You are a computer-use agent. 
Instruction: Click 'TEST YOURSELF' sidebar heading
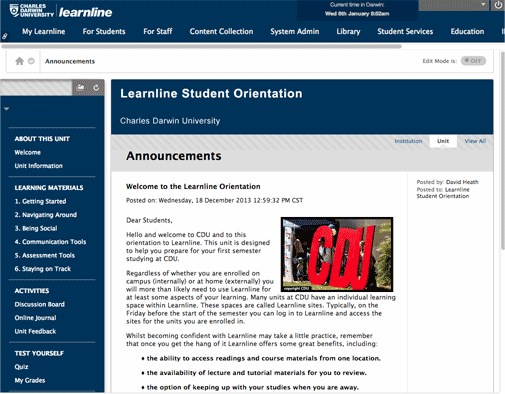coord(39,353)
